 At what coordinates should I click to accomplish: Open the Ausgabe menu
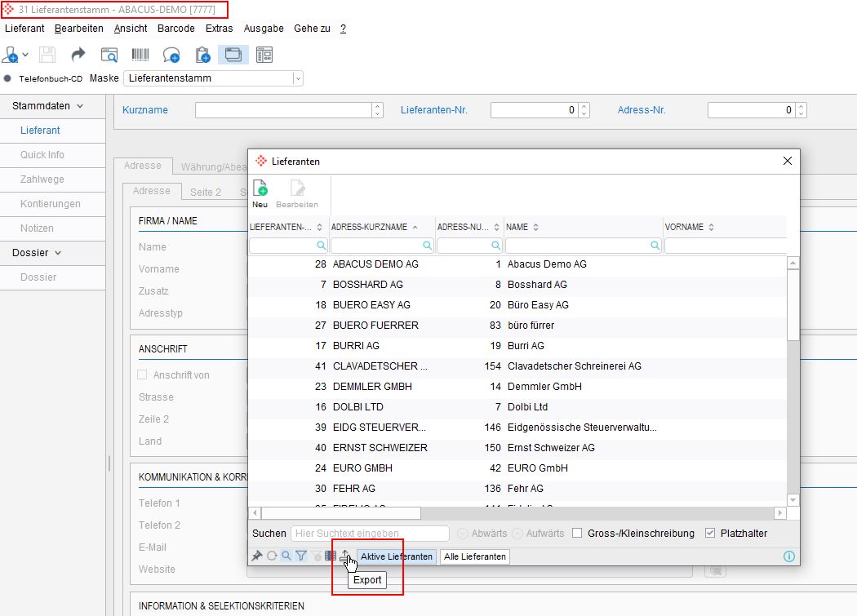pos(264,29)
